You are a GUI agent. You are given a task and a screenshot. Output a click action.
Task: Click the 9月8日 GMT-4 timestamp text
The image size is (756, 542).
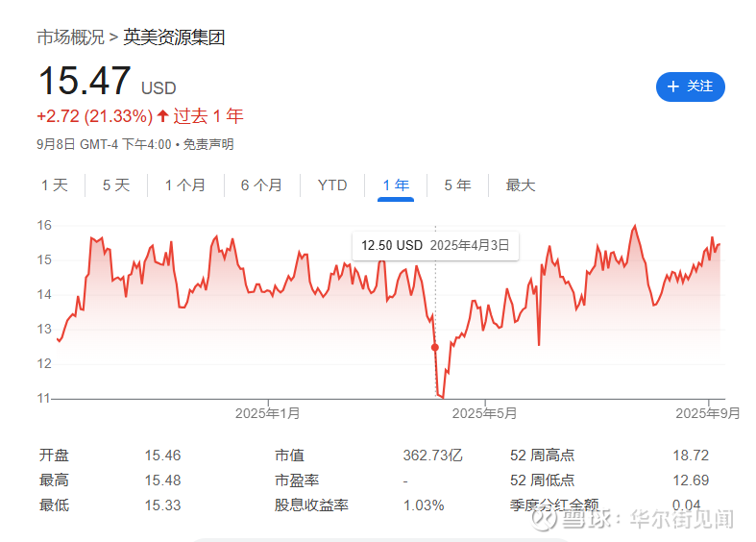[x=104, y=144]
